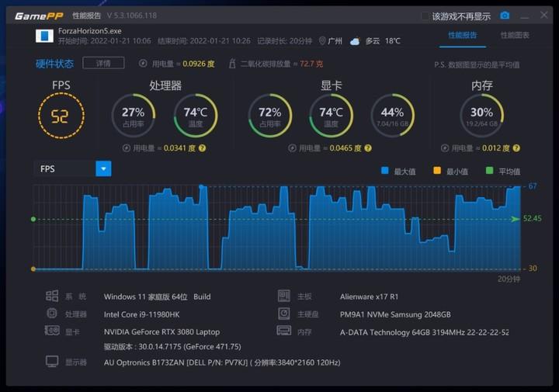Click the processor 74℃ temperature gauge
Viewport: 559px width, 392px height.
tap(196, 116)
